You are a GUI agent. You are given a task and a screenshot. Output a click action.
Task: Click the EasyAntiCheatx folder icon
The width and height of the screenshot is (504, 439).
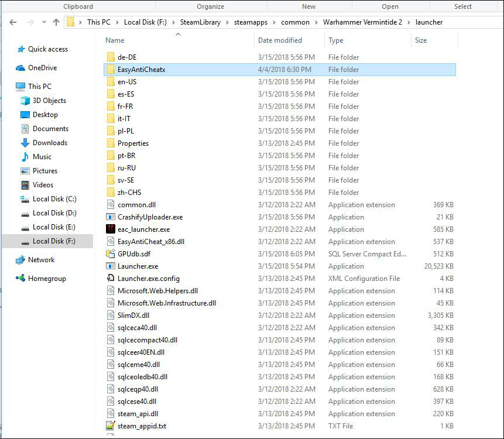pyautogui.click(x=111, y=70)
